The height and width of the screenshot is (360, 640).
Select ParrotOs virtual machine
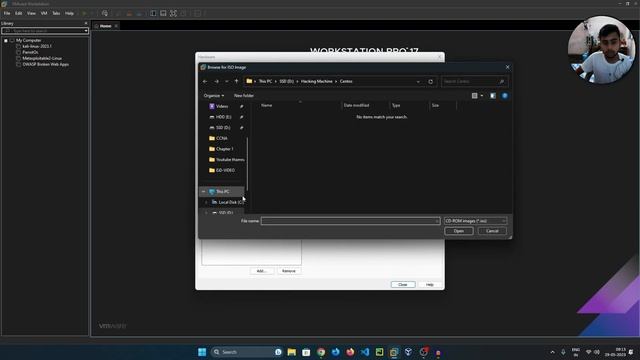pyautogui.click(x=30, y=52)
